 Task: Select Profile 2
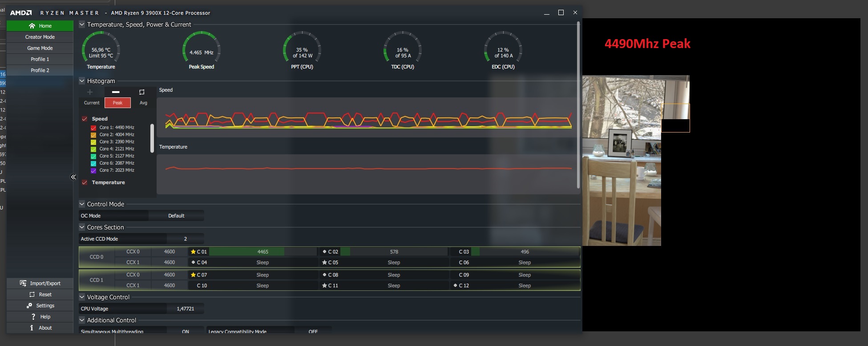pos(40,70)
